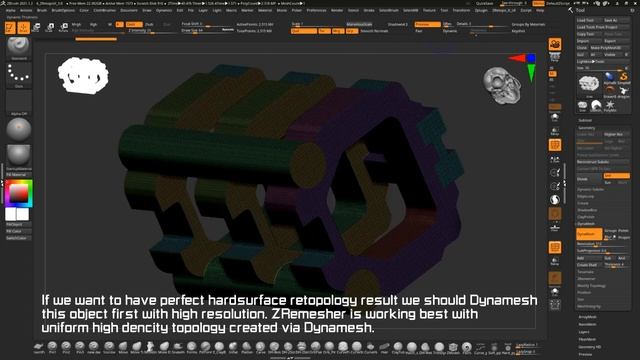
Task: Open the StartupMaterial sphere picker
Action: [18, 156]
